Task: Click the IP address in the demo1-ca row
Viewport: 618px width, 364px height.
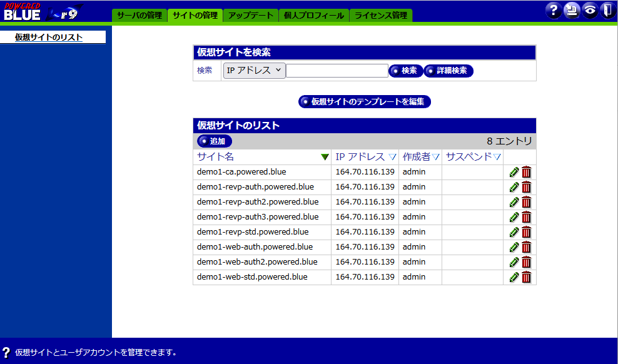Action: [x=365, y=172]
